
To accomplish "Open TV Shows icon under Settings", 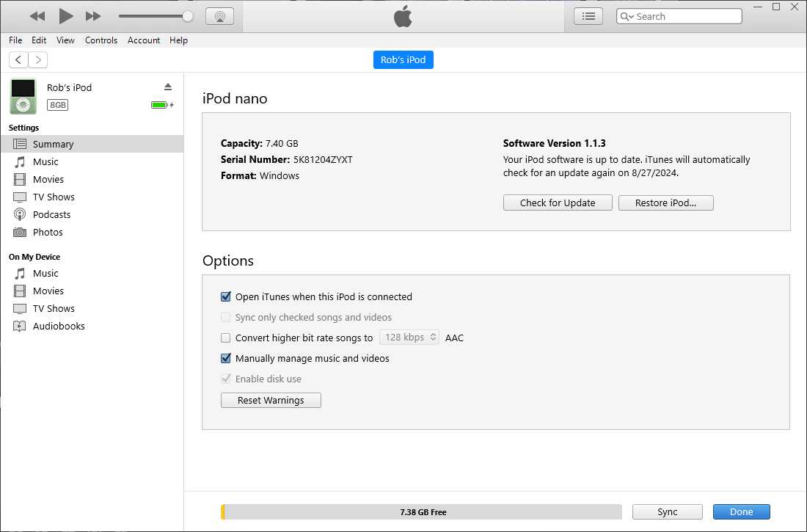I will (20, 197).
